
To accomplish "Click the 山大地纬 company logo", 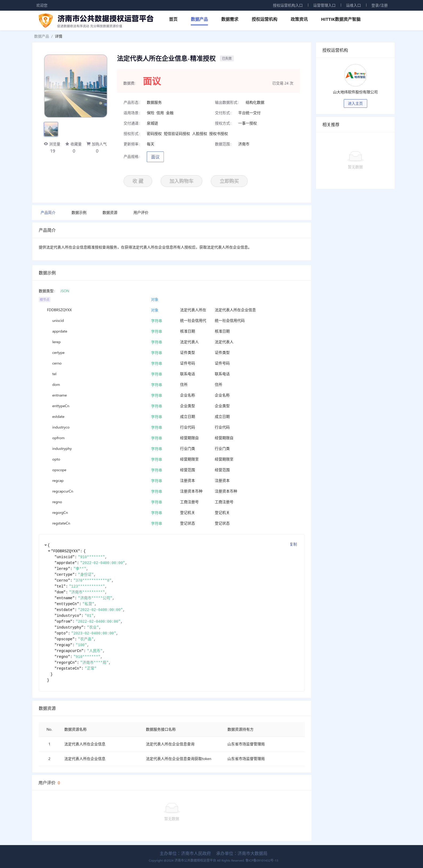I will (355, 75).
